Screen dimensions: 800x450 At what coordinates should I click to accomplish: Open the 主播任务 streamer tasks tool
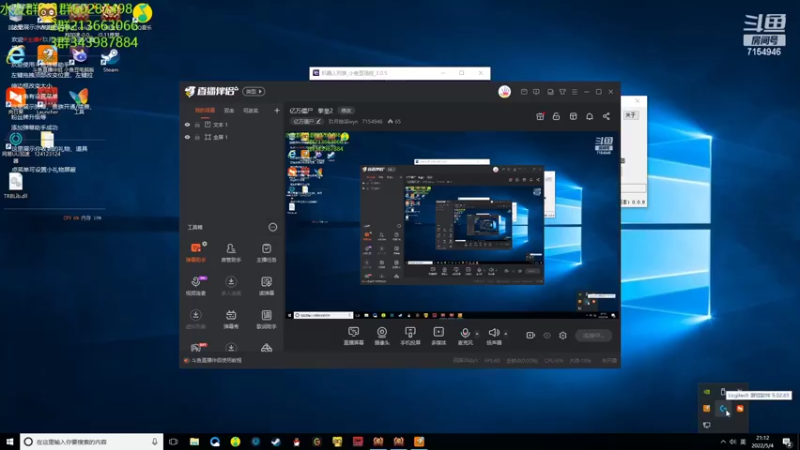[266, 252]
